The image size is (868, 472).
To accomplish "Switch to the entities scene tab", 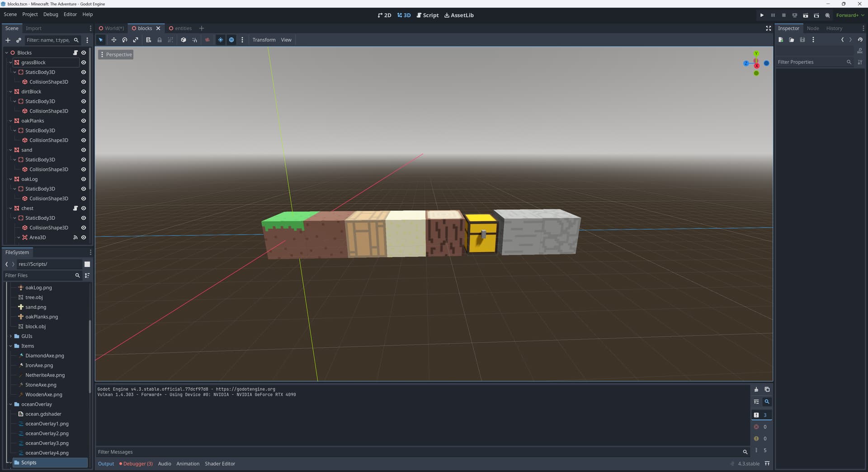I will 180,28.
